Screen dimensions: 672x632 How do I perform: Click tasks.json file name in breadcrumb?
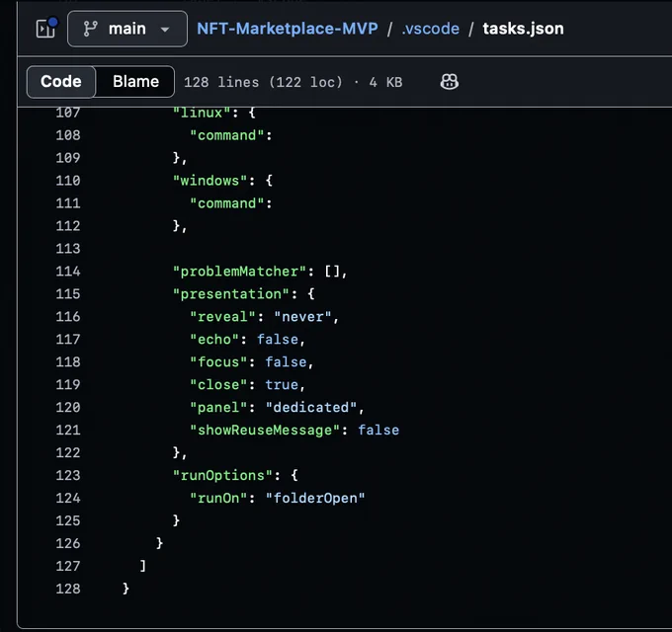[x=523, y=29]
